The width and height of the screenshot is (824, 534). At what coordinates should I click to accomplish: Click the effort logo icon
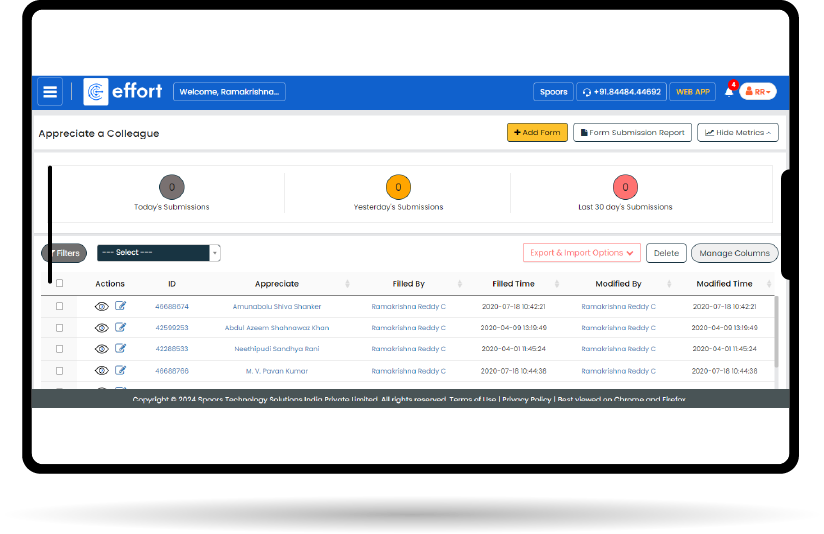point(96,92)
